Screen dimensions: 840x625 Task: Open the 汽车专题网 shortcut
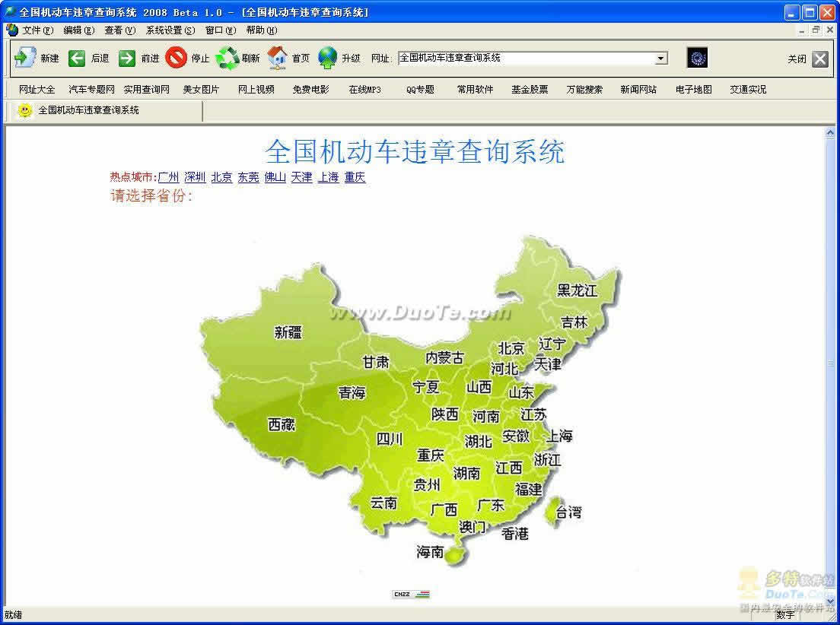(91, 90)
